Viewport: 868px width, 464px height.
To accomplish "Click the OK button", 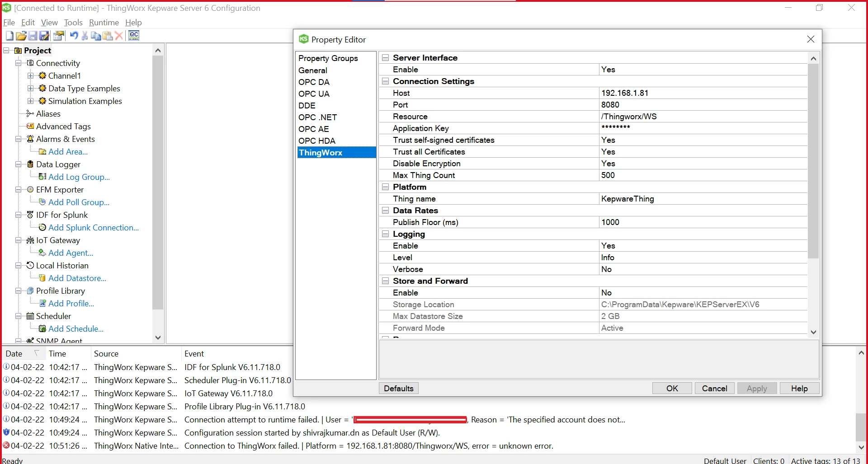I will (x=672, y=388).
